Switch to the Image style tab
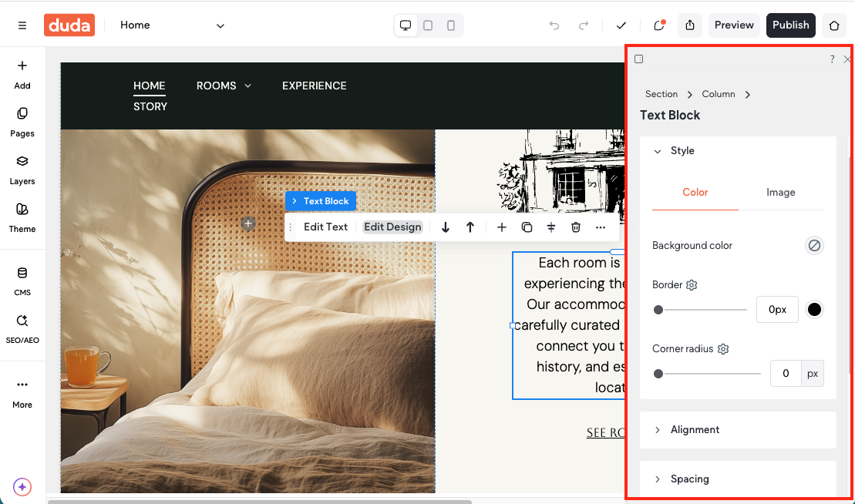Viewport: 855px width, 504px height. coord(780,193)
